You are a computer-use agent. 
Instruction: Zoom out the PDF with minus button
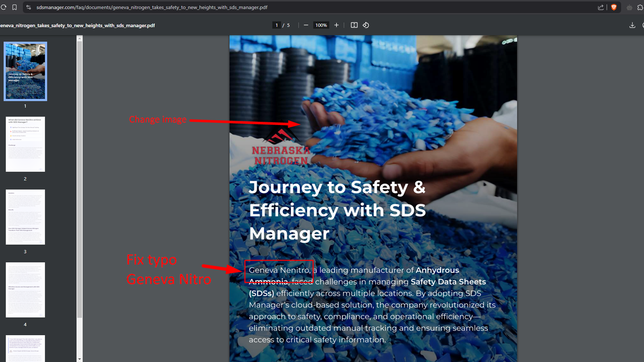click(305, 25)
